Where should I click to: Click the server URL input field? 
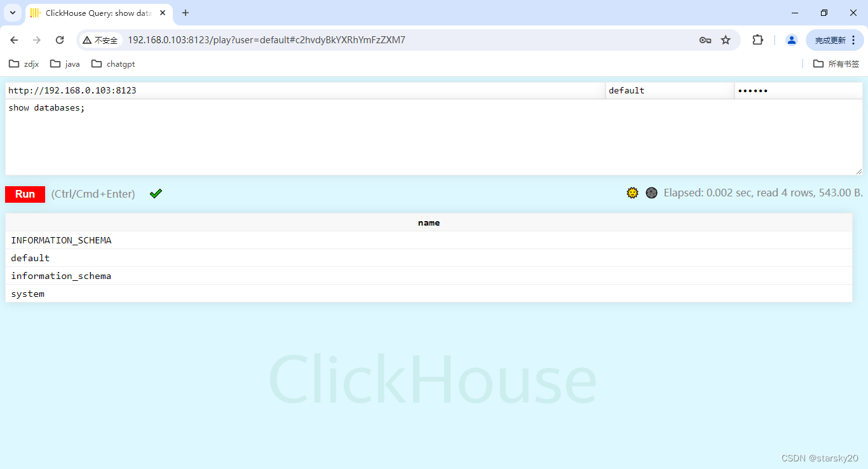click(305, 90)
